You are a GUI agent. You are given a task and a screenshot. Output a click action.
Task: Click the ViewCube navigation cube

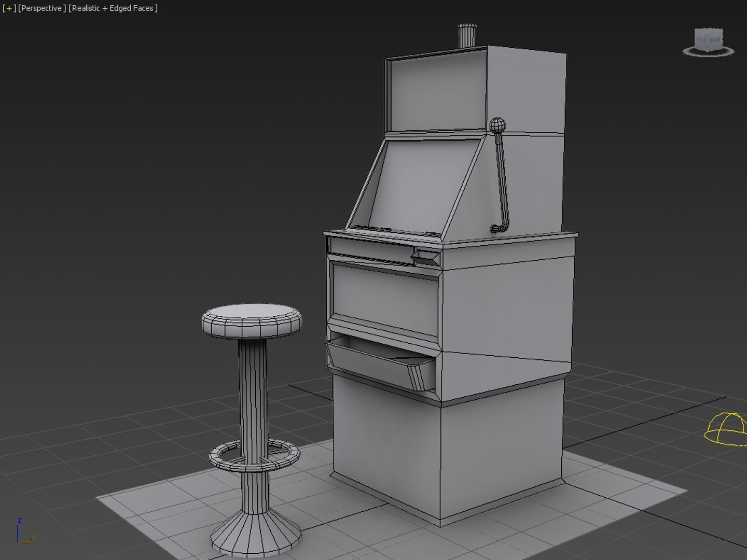709,39
